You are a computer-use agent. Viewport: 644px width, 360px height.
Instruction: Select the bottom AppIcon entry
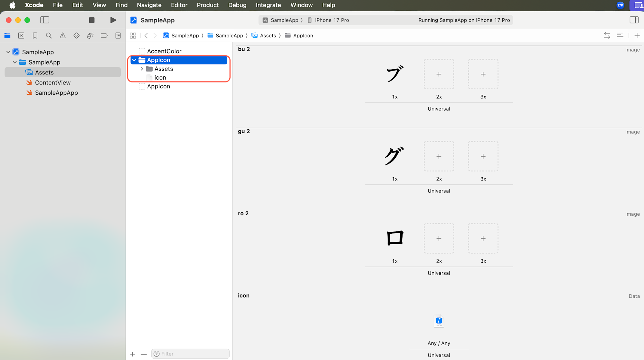[158, 86]
